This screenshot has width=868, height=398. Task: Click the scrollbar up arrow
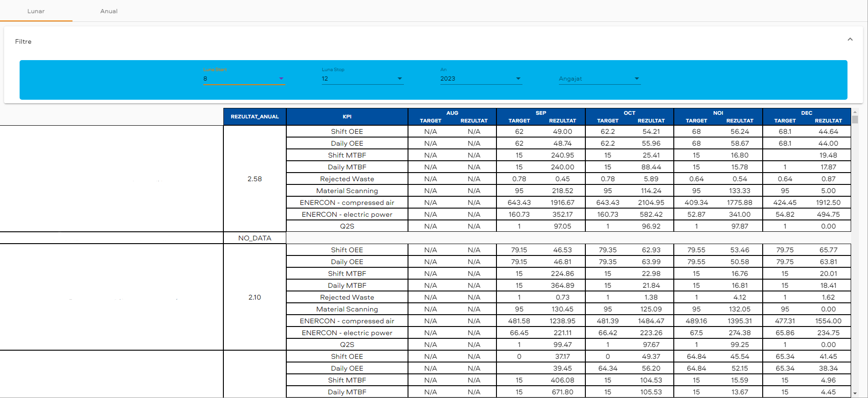tap(855, 112)
